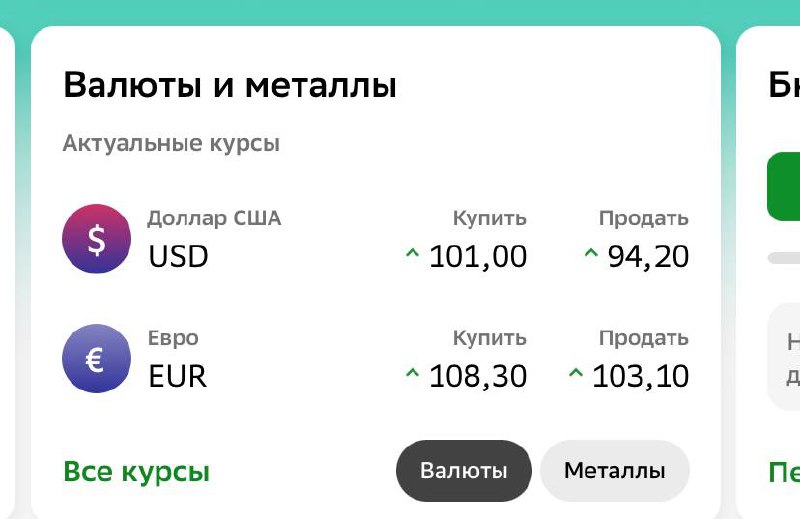800x519 pixels.
Task: Click green arrow beside USD buy rate
Action: click(x=411, y=255)
